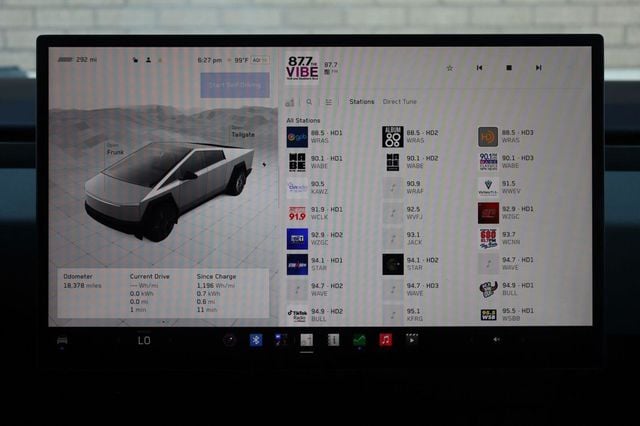Image resolution: width=640 pixels, height=426 pixels.
Task: Tune to 94.1 HD2 STAR
Action: [x=411, y=264]
